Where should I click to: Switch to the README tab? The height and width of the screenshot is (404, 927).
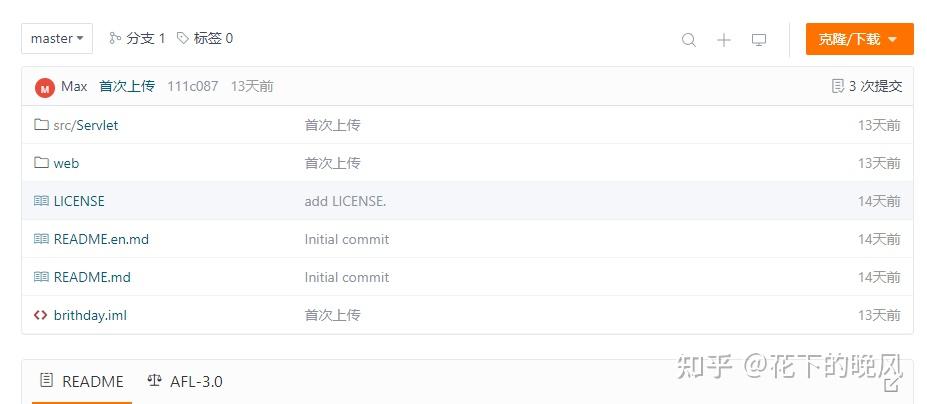pyautogui.click(x=82, y=381)
